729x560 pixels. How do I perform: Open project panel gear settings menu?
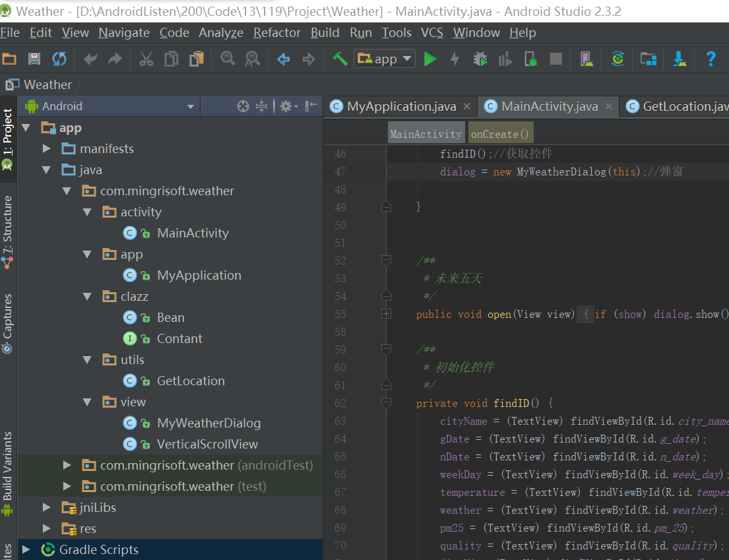(288, 106)
